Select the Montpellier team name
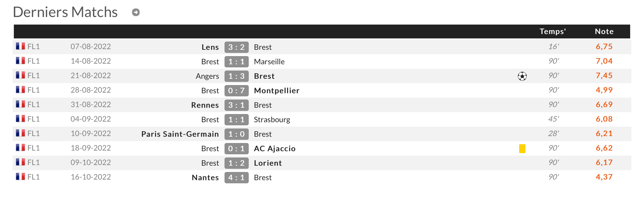644x200 pixels. click(276, 91)
